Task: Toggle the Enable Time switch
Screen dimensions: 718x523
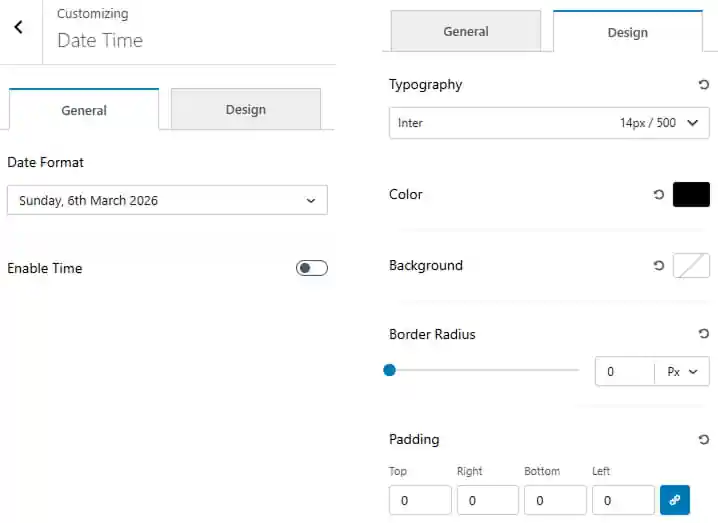Action: pyautogui.click(x=312, y=268)
